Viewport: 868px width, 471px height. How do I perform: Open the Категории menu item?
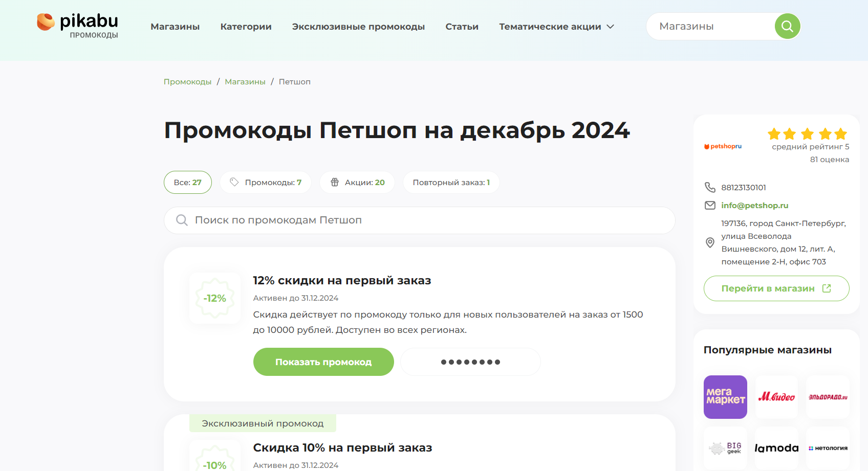point(246,27)
